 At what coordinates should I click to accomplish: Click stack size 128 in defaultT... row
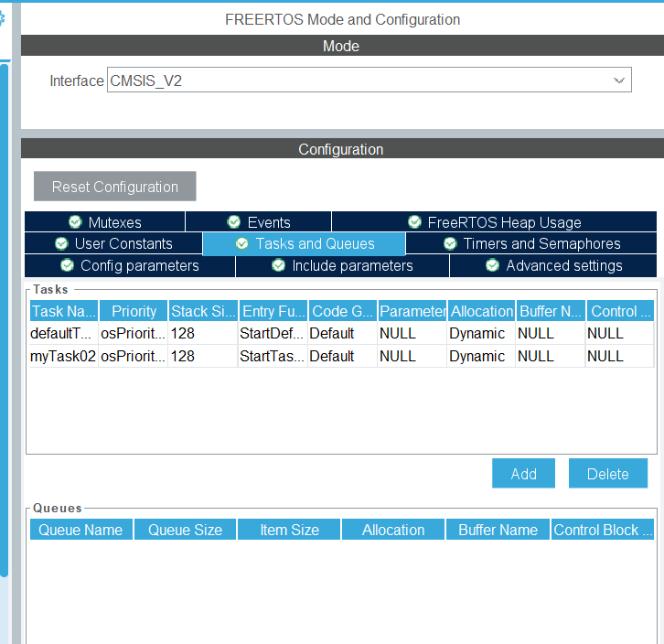coord(203,334)
